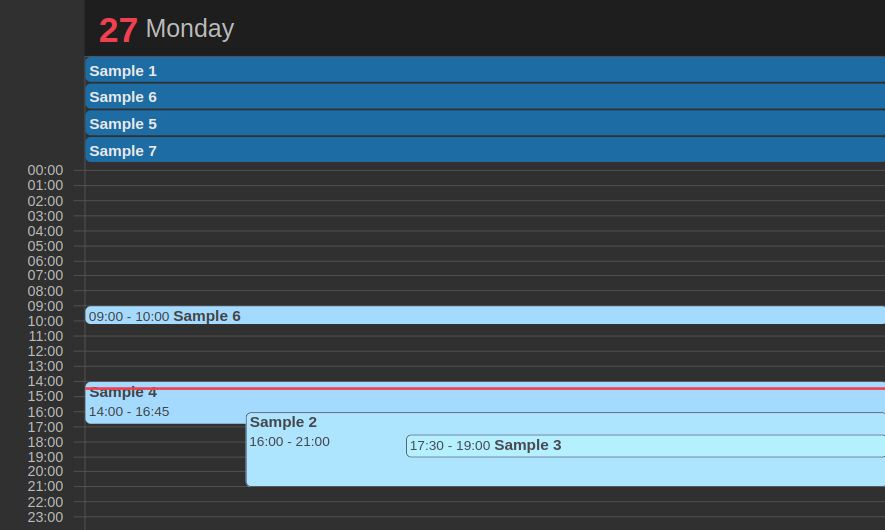Click the Monday day header label

tap(190, 29)
